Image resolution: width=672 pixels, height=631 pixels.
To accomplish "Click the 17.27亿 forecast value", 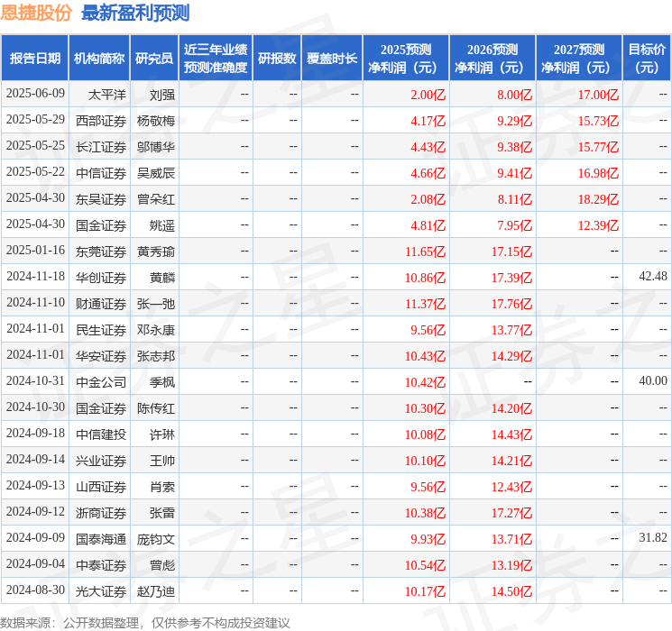I will [x=511, y=512].
